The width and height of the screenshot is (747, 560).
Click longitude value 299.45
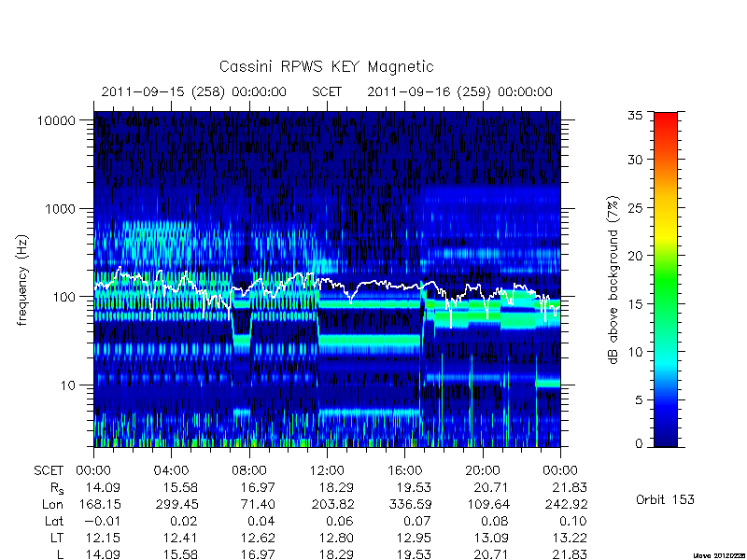[176, 504]
